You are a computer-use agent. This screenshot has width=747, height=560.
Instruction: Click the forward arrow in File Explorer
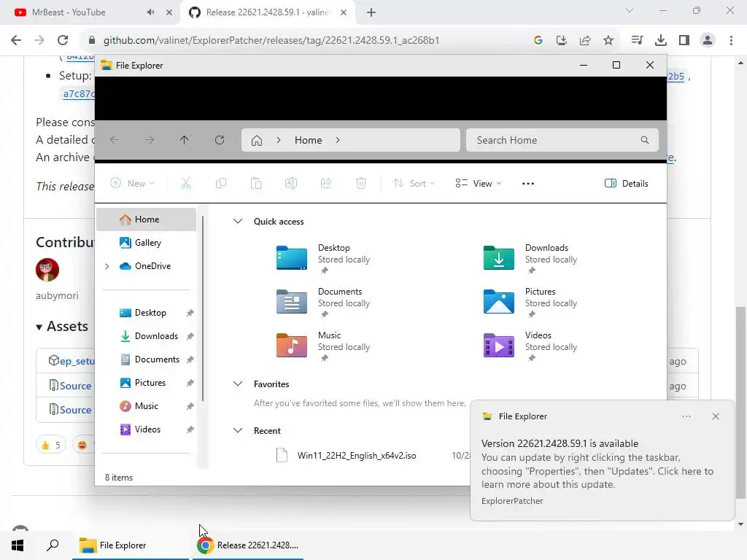150,140
